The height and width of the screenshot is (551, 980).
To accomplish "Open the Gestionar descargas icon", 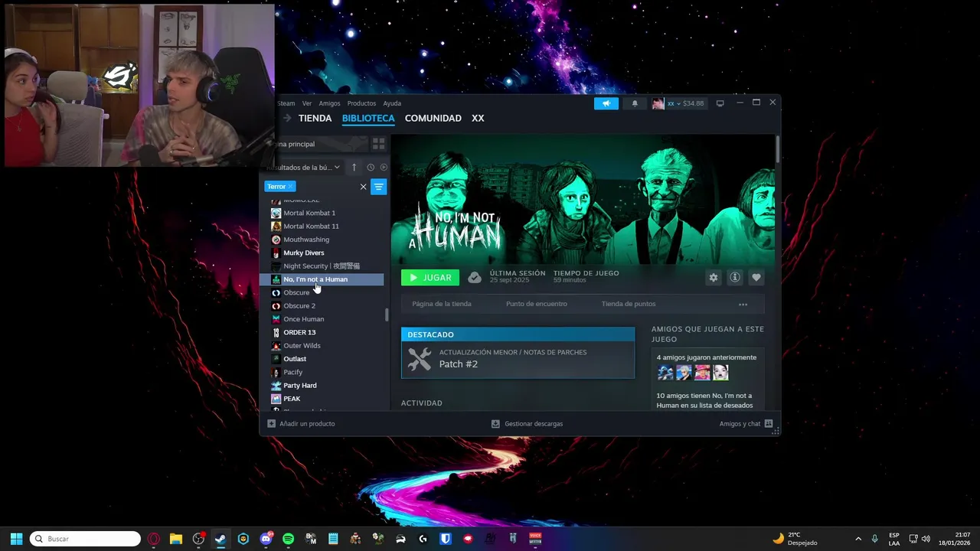I will (495, 423).
